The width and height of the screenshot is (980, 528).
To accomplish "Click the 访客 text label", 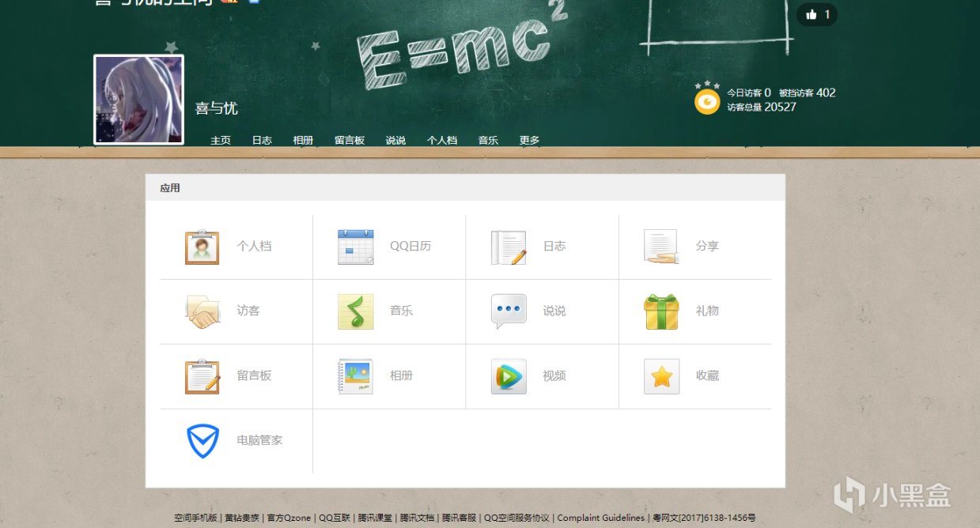I will coord(248,311).
